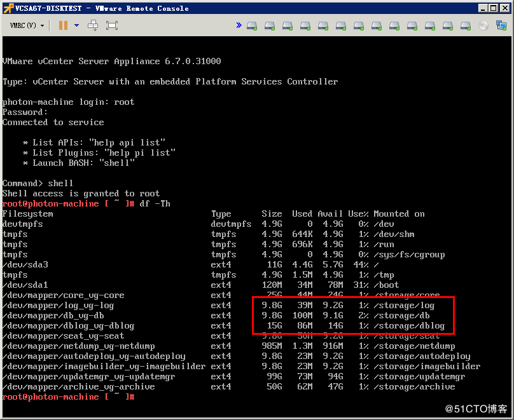Image resolution: width=514 pixels, height=420 pixels.
Task: Click the 'Launch BASH: "shell"' line
Action: (x=79, y=163)
